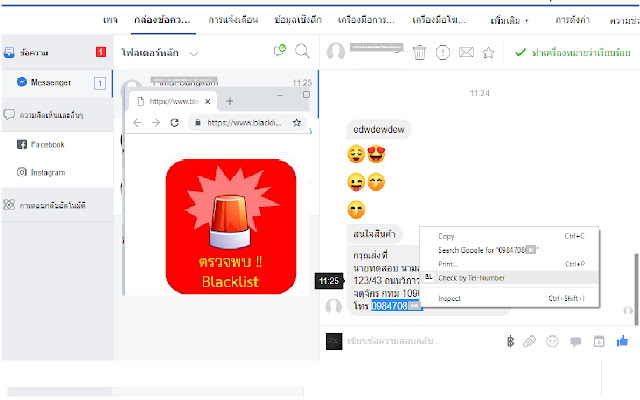This screenshot has height=400, width=640.
Task: Open a new tab with plus button
Action: 229,101
